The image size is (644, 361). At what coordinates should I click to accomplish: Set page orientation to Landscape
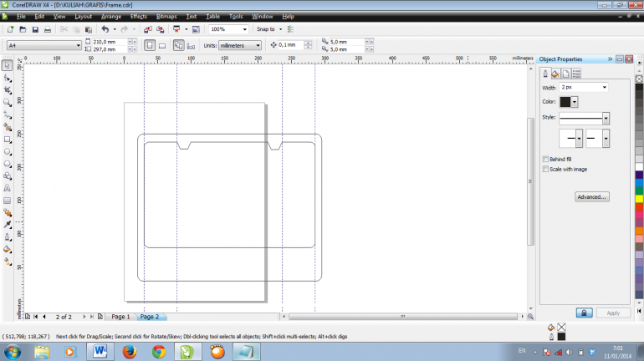point(162,45)
